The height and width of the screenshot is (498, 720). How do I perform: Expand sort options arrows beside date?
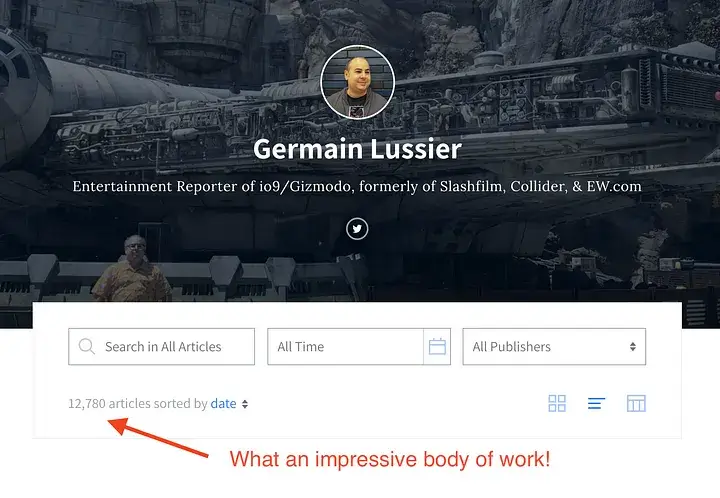click(245, 404)
